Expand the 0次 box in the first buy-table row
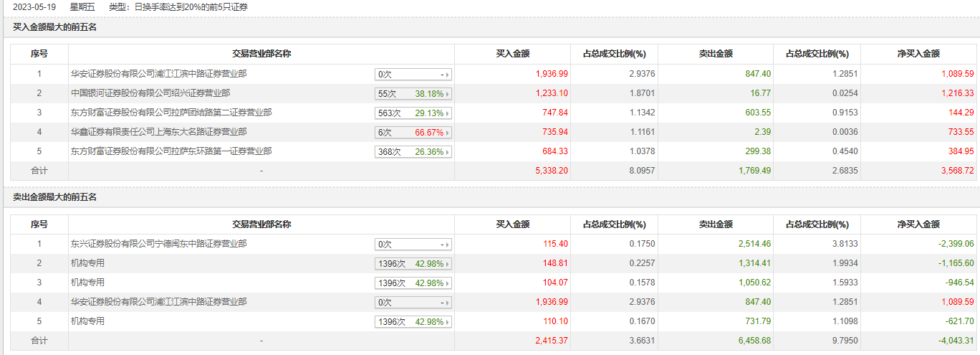Viewport: 980px width, 355px height. click(x=413, y=75)
